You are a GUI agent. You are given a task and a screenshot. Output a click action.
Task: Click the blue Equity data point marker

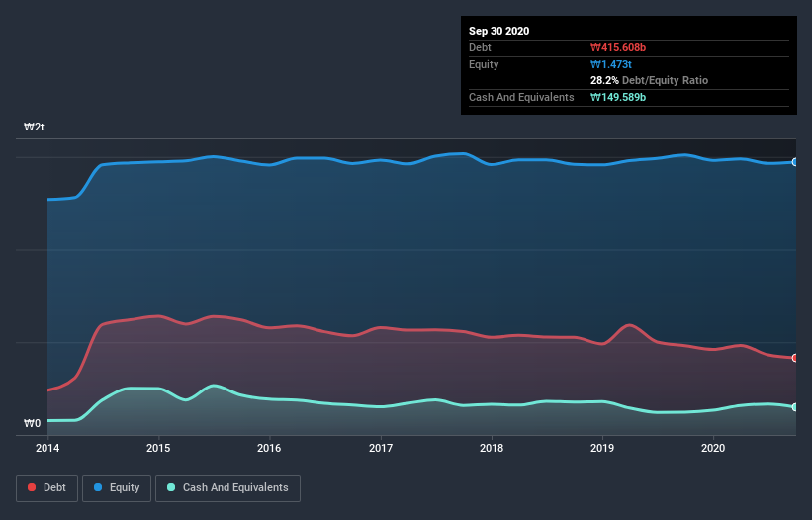[795, 162]
